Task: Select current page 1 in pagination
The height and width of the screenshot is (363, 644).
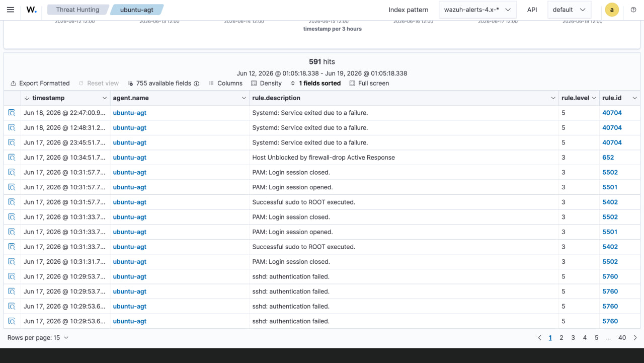Action: click(550, 338)
